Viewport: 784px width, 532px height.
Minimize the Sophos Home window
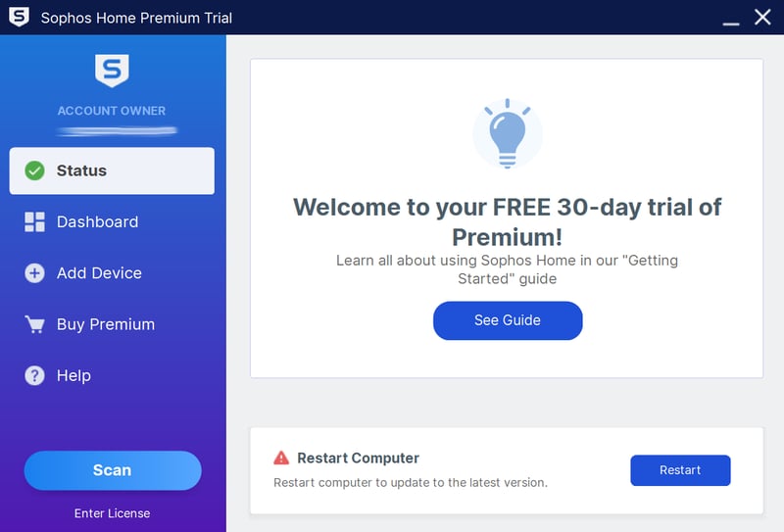(730, 18)
